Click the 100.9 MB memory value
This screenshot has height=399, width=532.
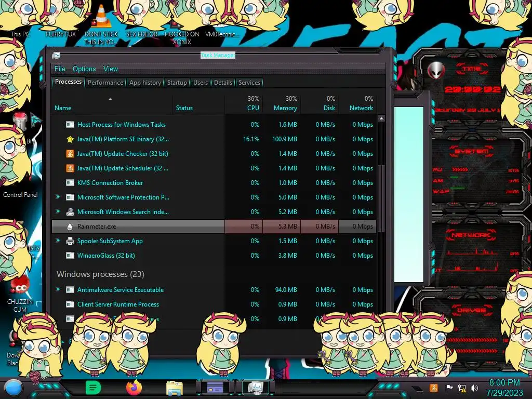(284, 139)
